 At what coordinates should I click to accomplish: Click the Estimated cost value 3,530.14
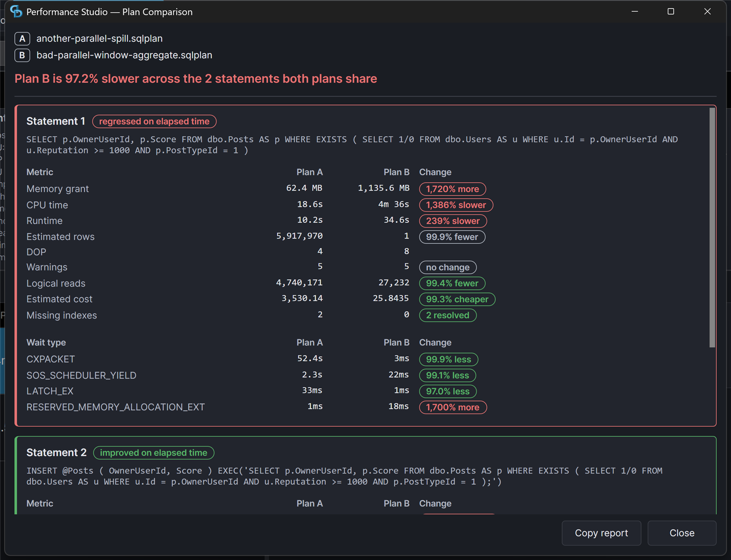pyautogui.click(x=302, y=298)
